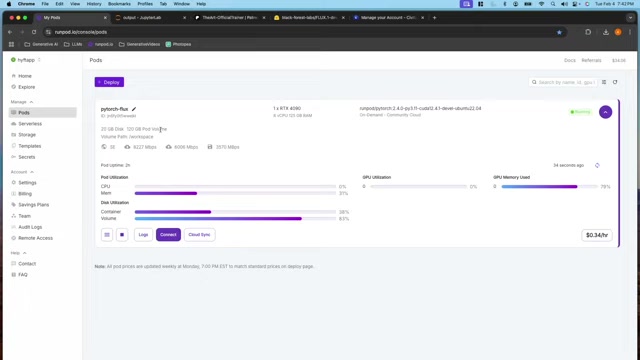This screenshot has width=640, height=360.
Task: Open the Chrome tab search dropdown
Action: 631,18
